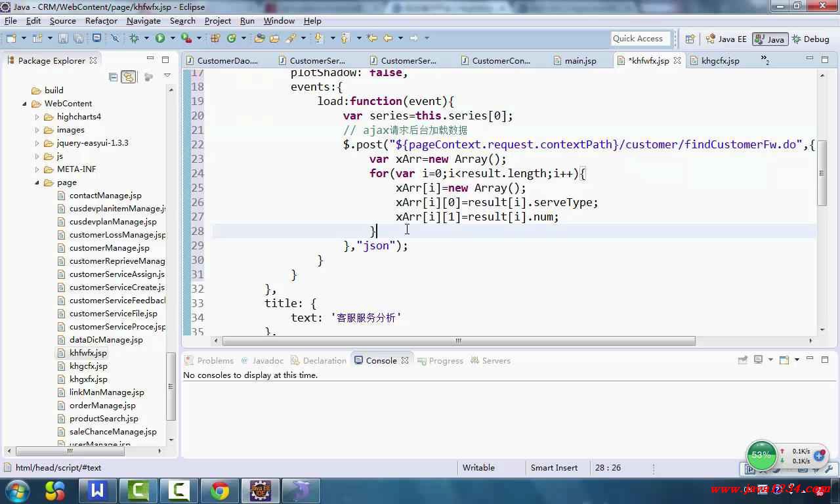Image resolution: width=840 pixels, height=504 pixels.
Task: Click the Java EE IDE taskbar icon
Action: pyautogui.click(x=261, y=490)
